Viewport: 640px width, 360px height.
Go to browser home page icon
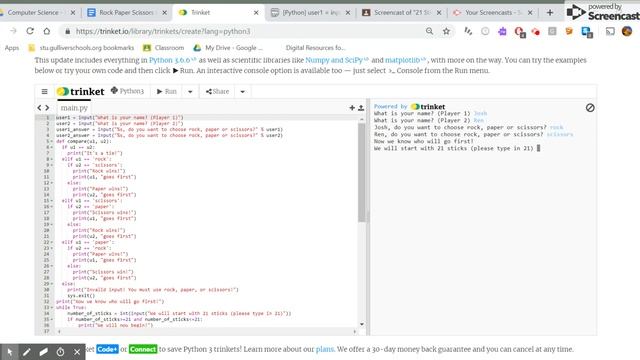(47, 31)
